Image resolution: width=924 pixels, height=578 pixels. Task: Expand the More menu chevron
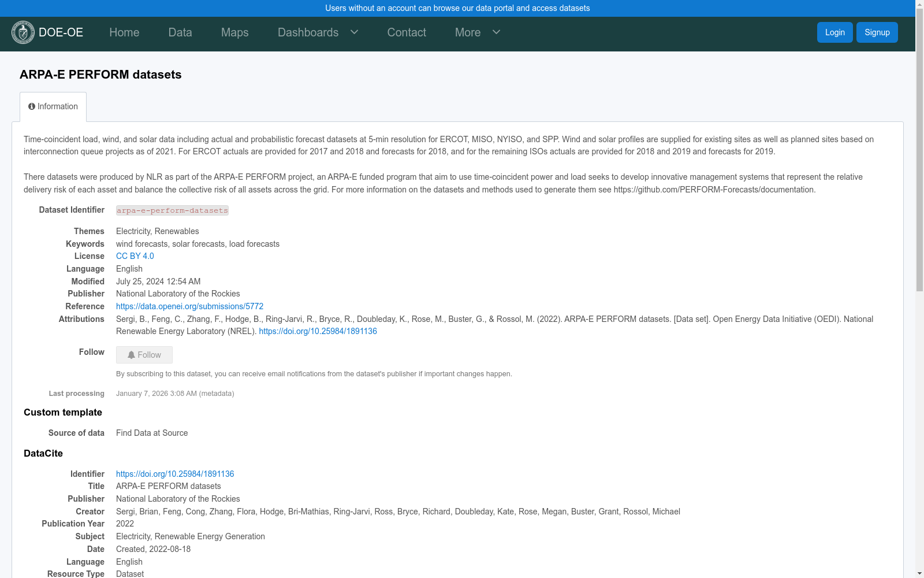click(x=496, y=32)
